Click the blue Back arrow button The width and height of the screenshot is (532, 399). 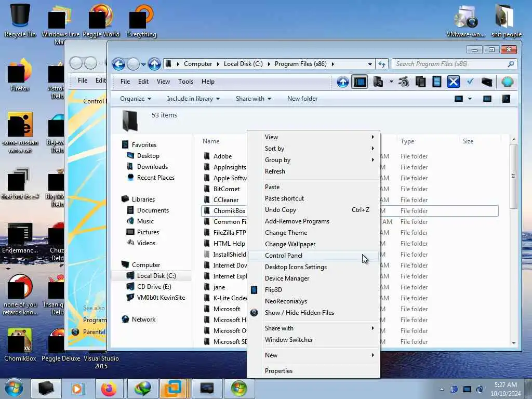tap(118, 64)
